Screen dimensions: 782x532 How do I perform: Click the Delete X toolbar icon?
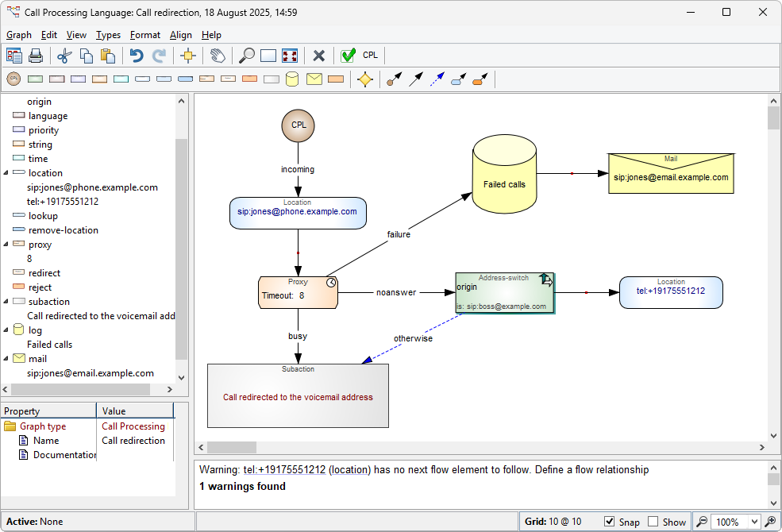[x=319, y=56]
